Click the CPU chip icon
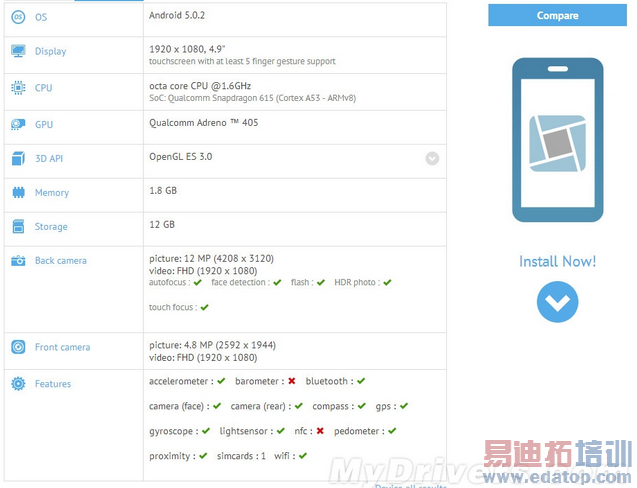 point(18,88)
